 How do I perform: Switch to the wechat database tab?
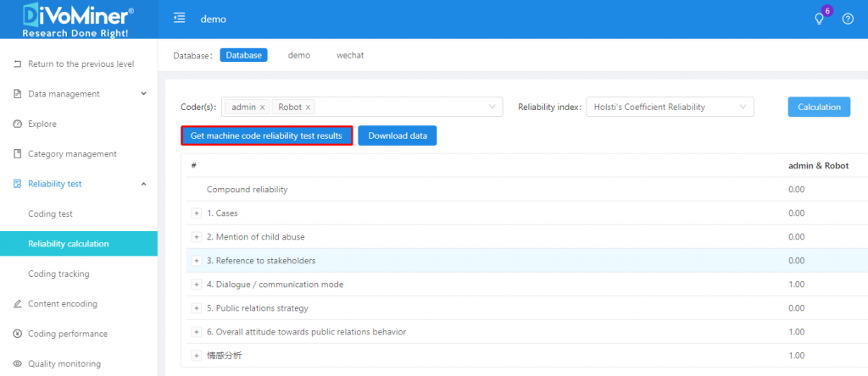[350, 55]
